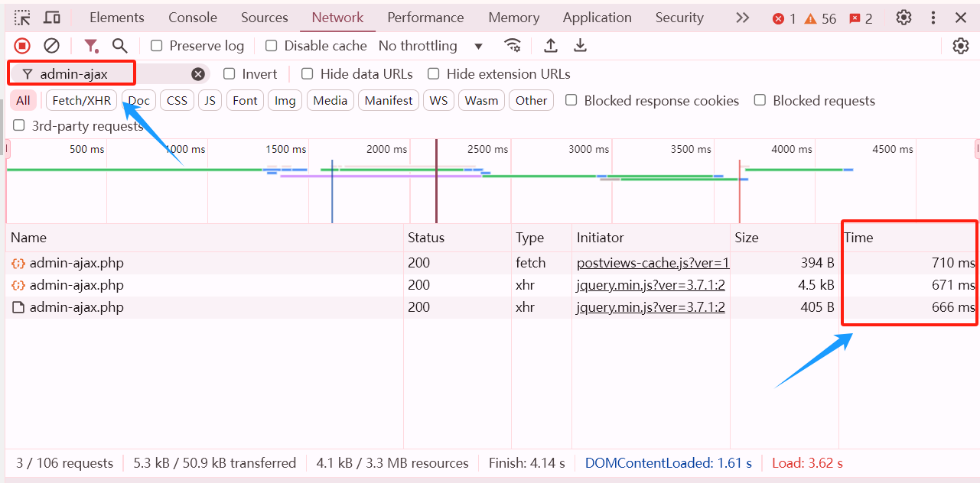
Task: Expand the hidden panels chevron
Action: [x=741, y=17]
